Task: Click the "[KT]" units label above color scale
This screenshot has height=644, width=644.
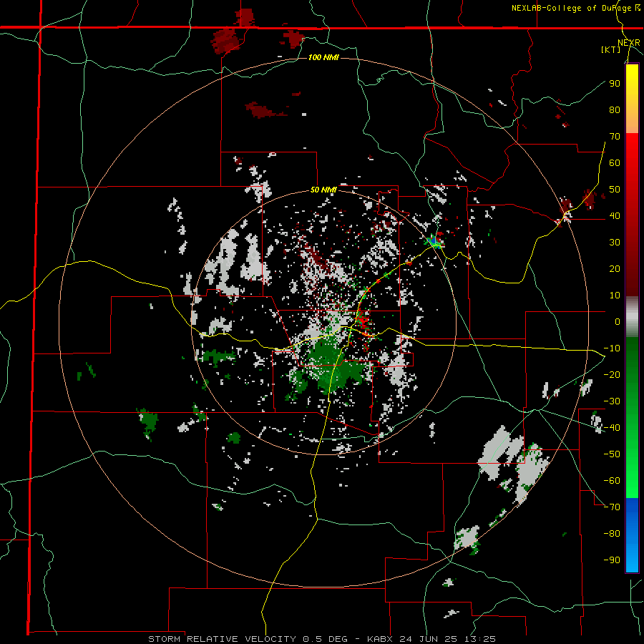Action: pos(611,49)
